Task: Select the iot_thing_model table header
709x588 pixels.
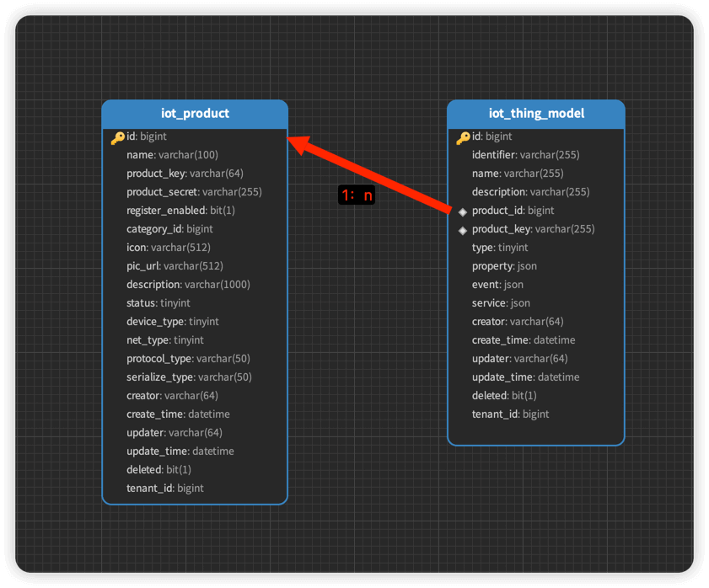Action: 536,114
